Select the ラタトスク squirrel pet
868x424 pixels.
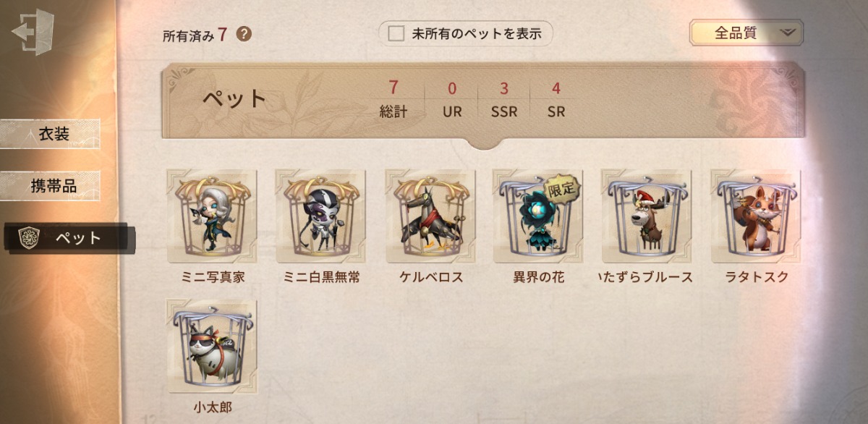(x=755, y=216)
